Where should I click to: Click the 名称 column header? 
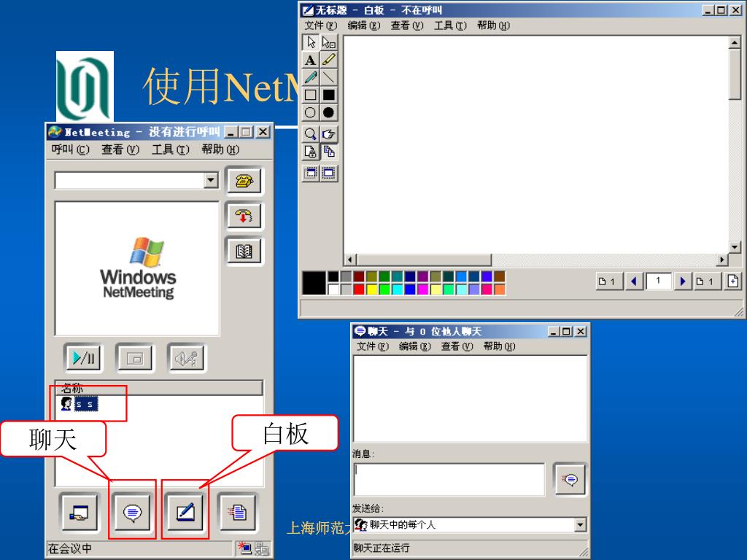click(x=158, y=388)
